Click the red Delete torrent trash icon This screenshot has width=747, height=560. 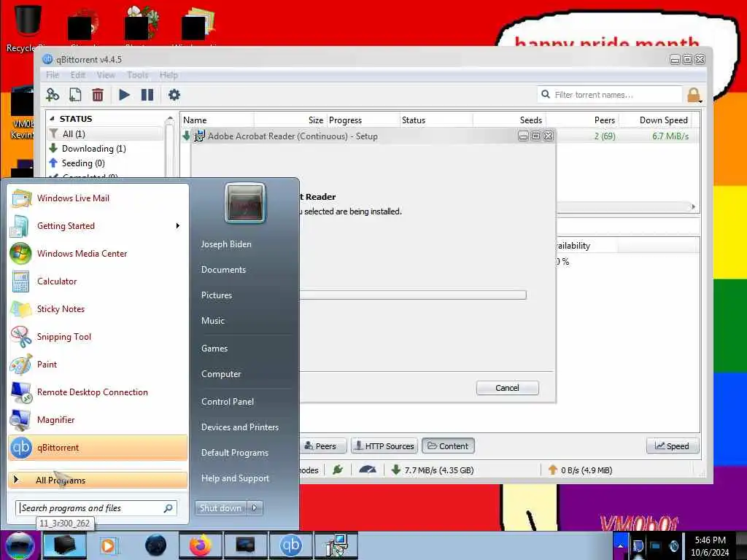(98, 95)
